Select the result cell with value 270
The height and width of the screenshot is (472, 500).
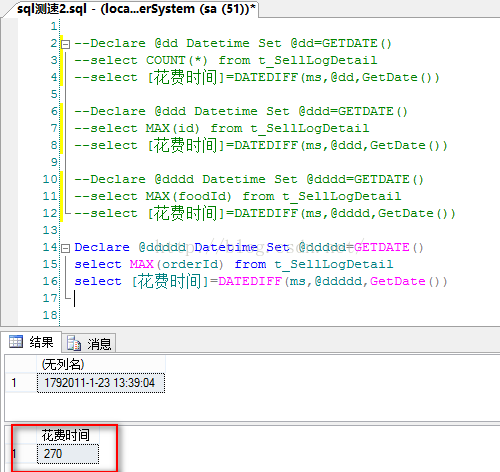click(x=68, y=454)
